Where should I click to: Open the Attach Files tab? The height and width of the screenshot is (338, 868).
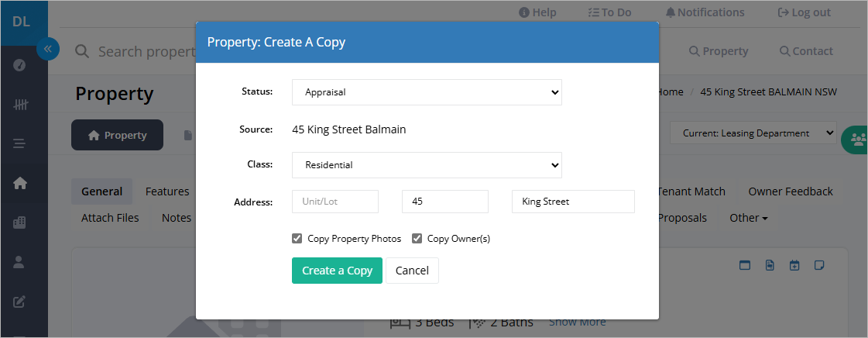(x=110, y=218)
